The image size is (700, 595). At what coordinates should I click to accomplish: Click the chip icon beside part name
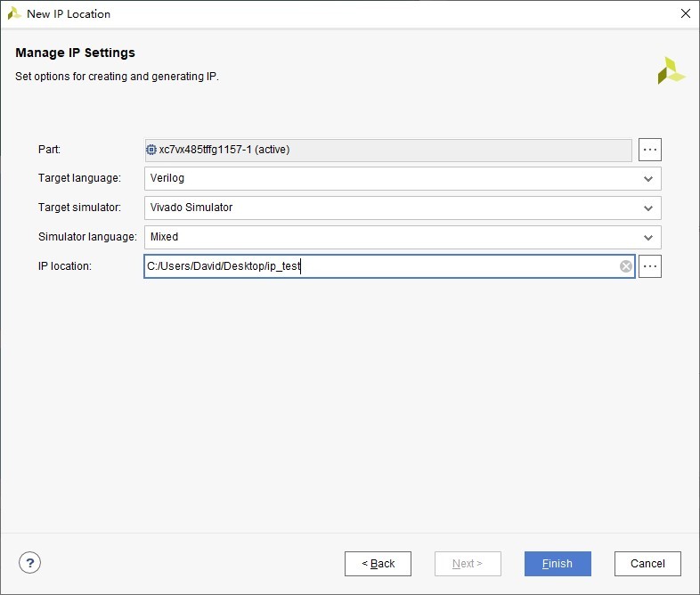(x=151, y=150)
